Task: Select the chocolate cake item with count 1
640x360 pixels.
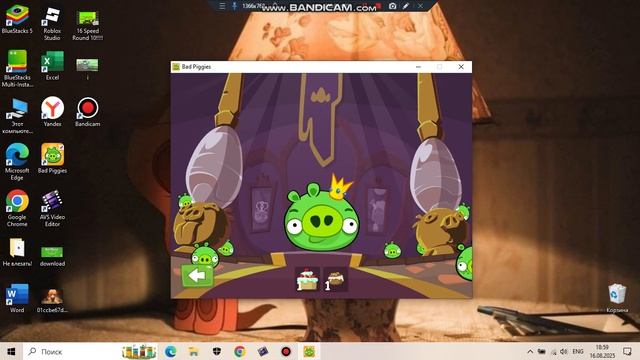Action: pyautogui.click(x=336, y=279)
